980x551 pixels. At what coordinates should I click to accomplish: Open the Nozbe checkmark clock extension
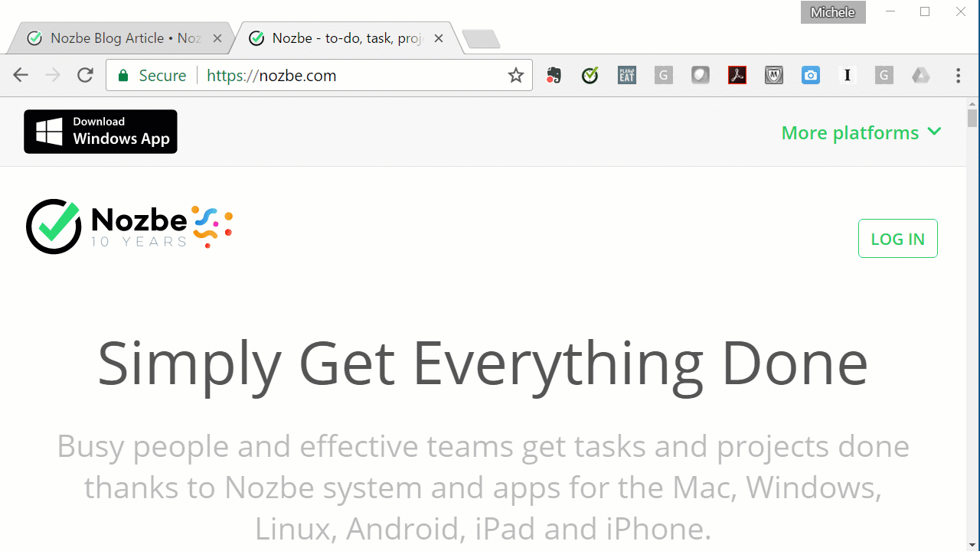click(x=590, y=75)
